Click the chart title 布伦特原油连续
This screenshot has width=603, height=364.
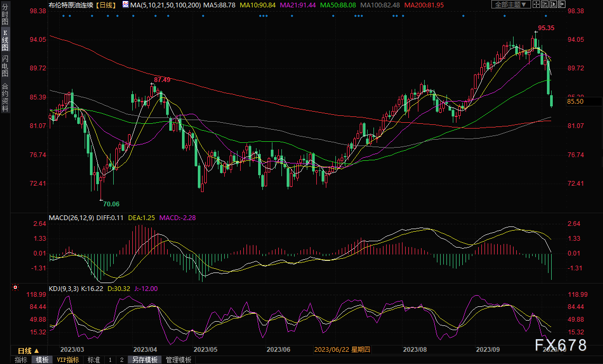pos(71,5)
